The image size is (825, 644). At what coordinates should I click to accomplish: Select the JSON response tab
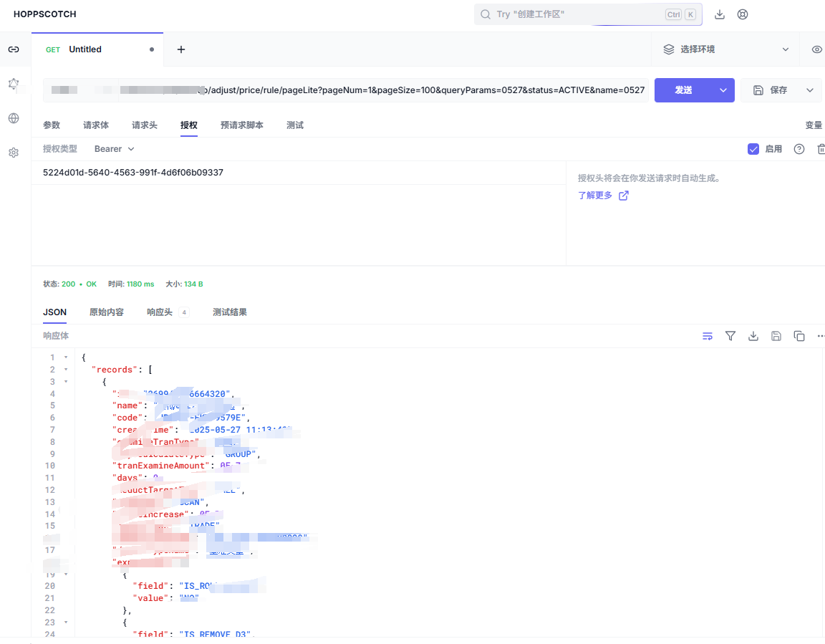[54, 312]
